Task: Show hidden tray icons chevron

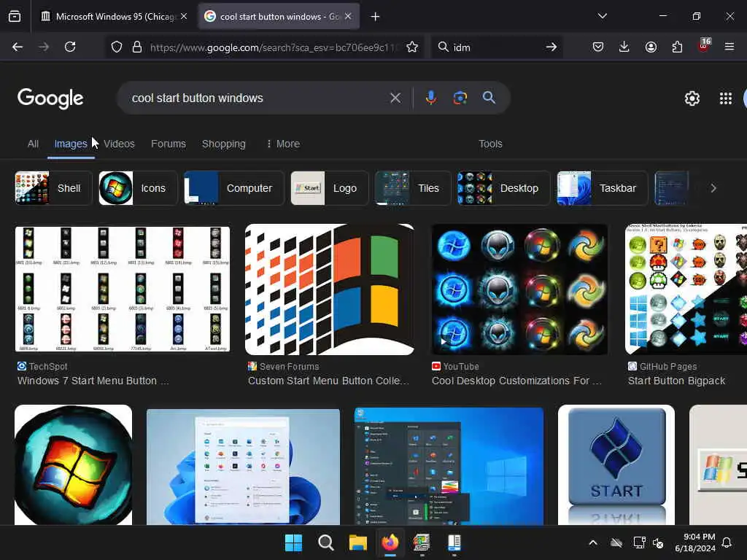Action: pyautogui.click(x=593, y=542)
